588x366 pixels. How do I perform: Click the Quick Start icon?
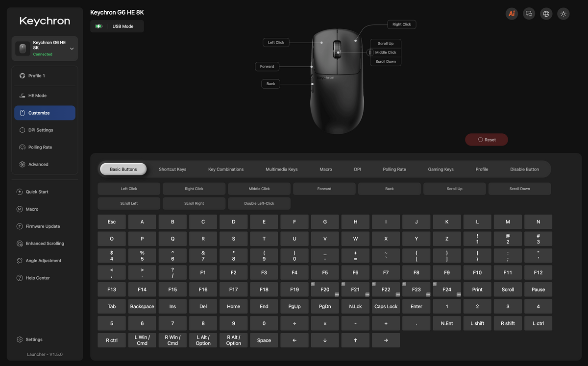pos(20,192)
